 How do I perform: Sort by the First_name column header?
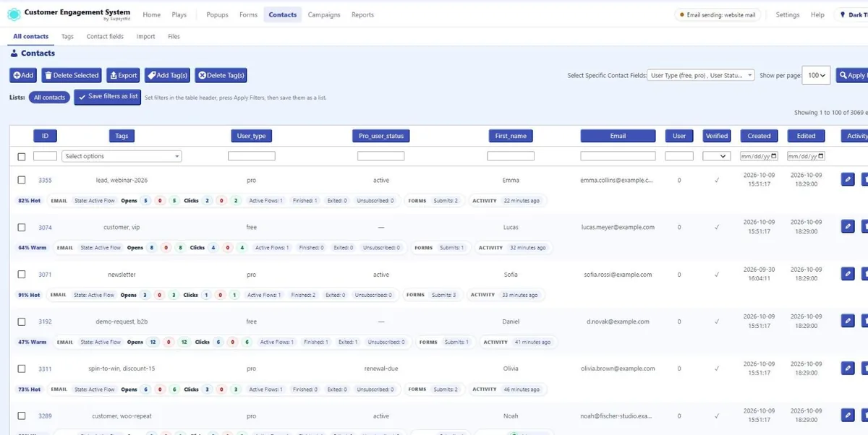coord(511,136)
